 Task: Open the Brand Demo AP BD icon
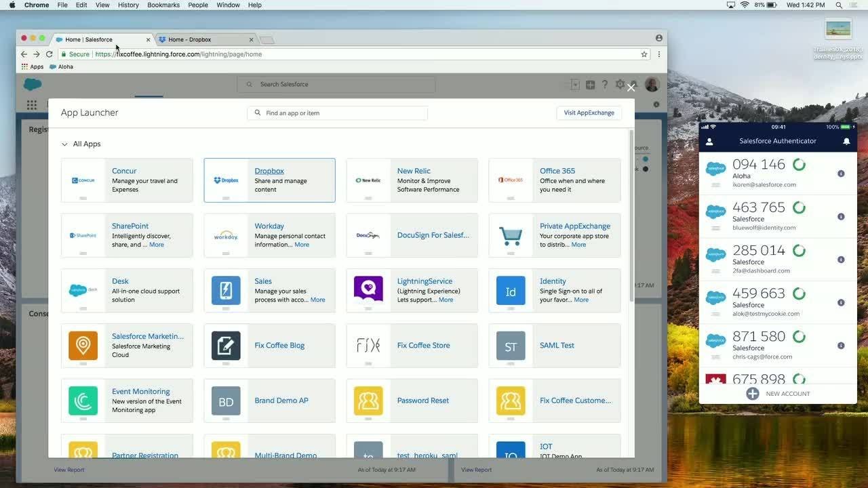226,400
